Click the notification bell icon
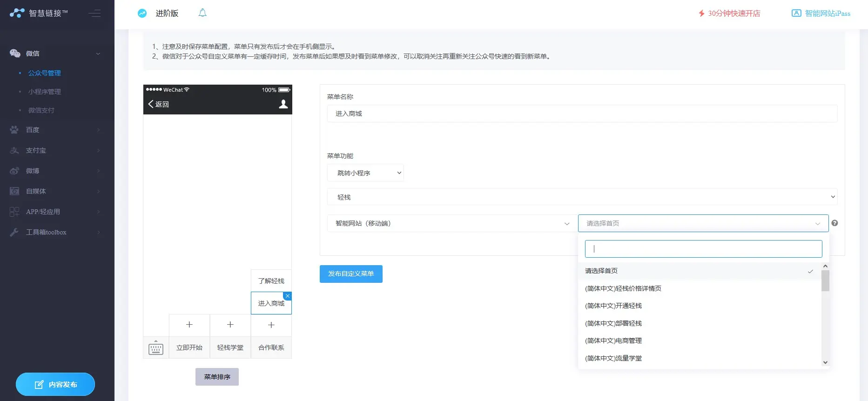This screenshot has width=868, height=401. [x=202, y=13]
